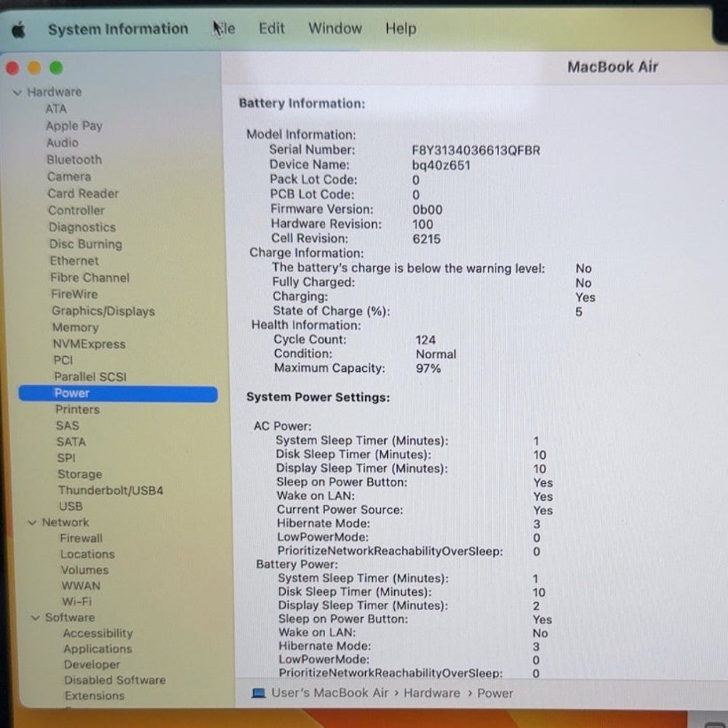
Task: Select FireWire in the sidebar
Action: point(75,295)
